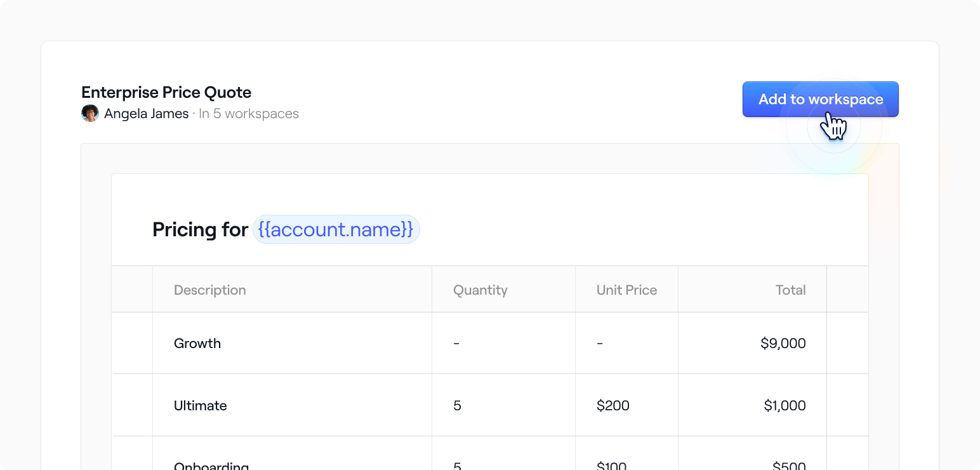
Task: Click the Add to workspace button
Action: coord(820,99)
